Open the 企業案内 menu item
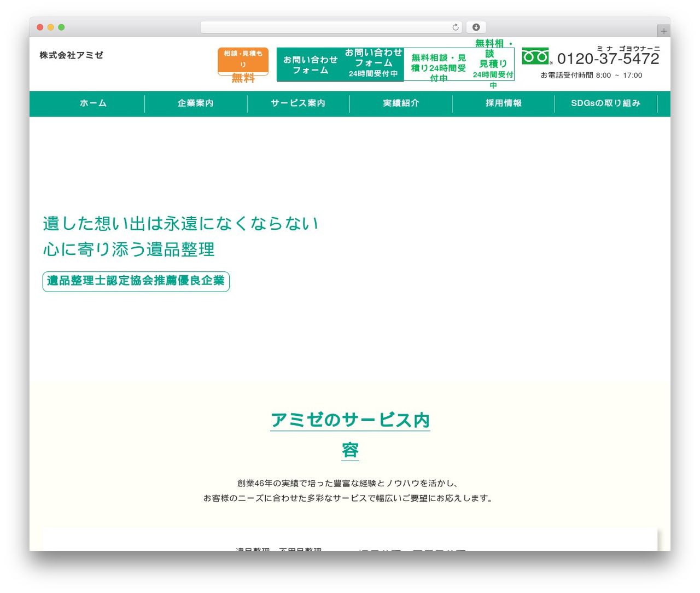 pos(196,103)
